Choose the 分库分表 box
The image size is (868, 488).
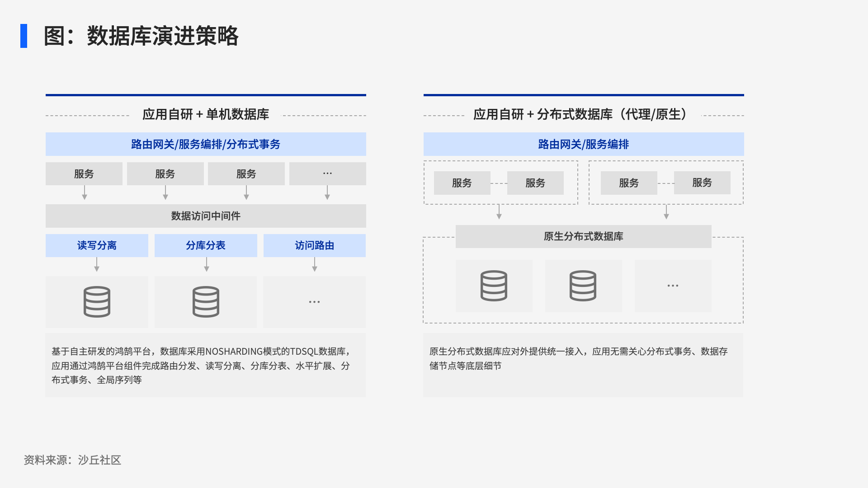[x=206, y=245]
